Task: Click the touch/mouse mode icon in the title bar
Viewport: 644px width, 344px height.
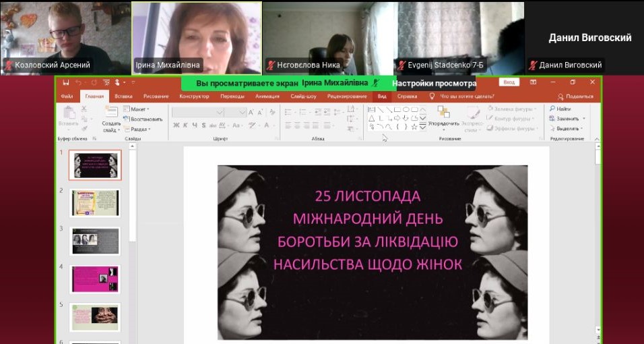Action: pyautogui.click(x=119, y=82)
